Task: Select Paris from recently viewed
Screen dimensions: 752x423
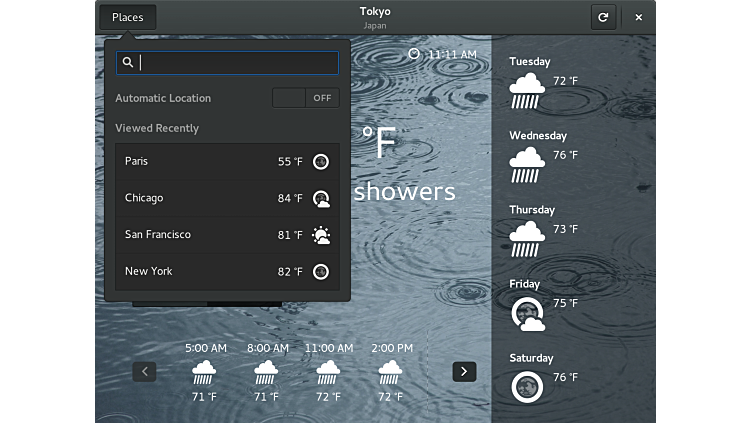Action: tap(227, 161)
